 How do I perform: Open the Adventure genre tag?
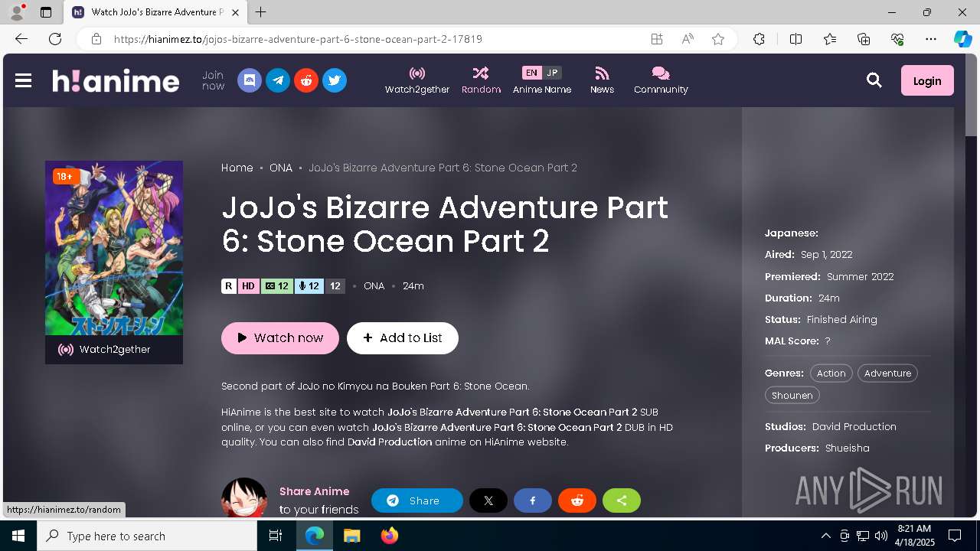pos(887,373)
